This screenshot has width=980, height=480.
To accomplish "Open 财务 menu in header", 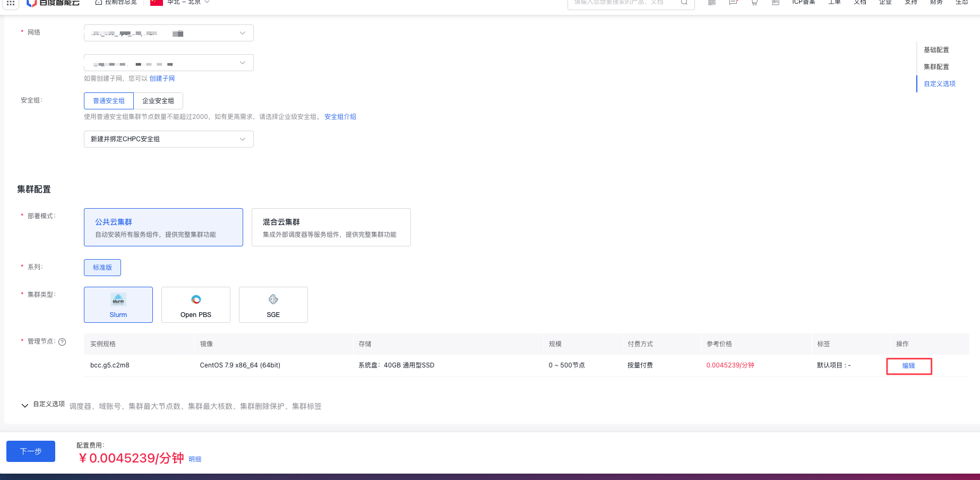I will click(x=936, y=3).
